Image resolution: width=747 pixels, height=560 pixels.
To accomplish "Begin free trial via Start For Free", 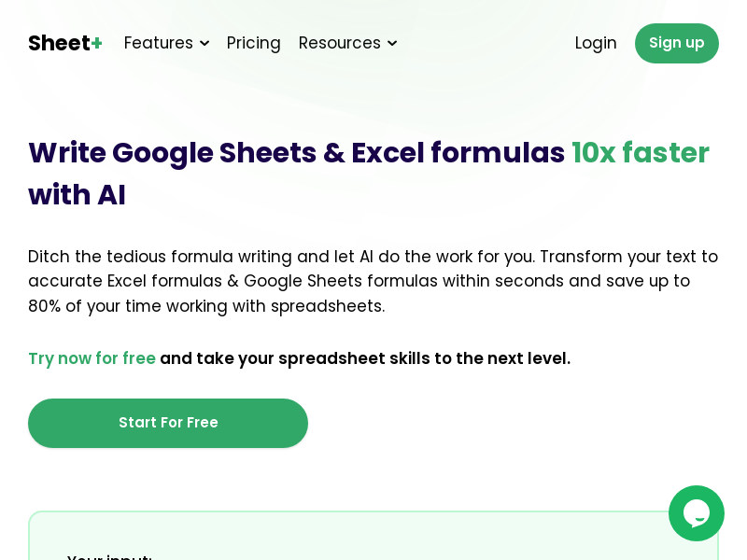I will [168, 423].
